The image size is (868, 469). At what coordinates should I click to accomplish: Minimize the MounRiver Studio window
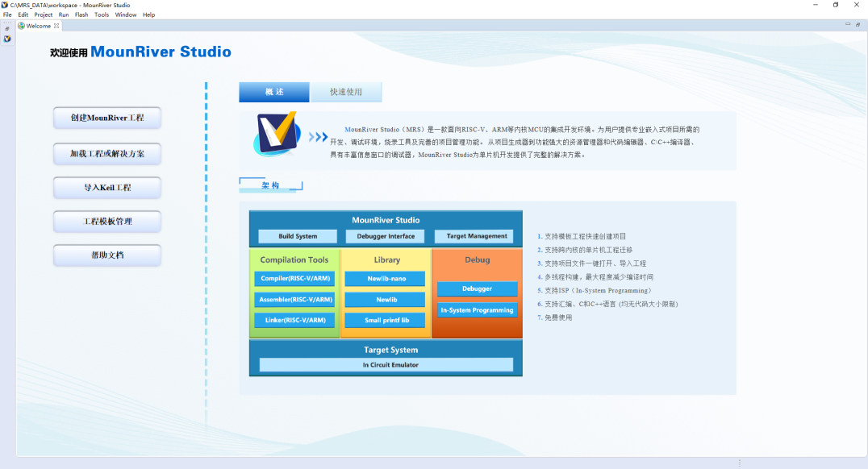(815, 5)
